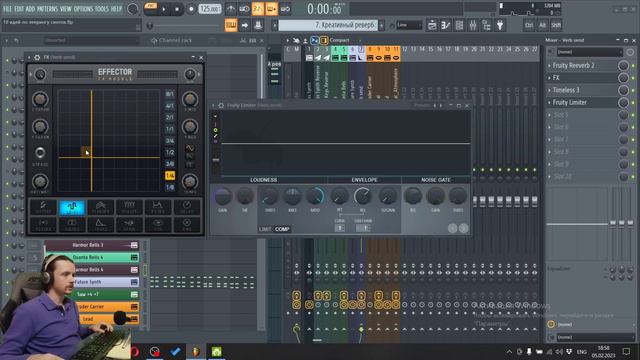Image resolution: width=640 pixels, height=360 pixels.
Task: Select the highlighted blue Effector effect button
Action: [x=72, y=207]
